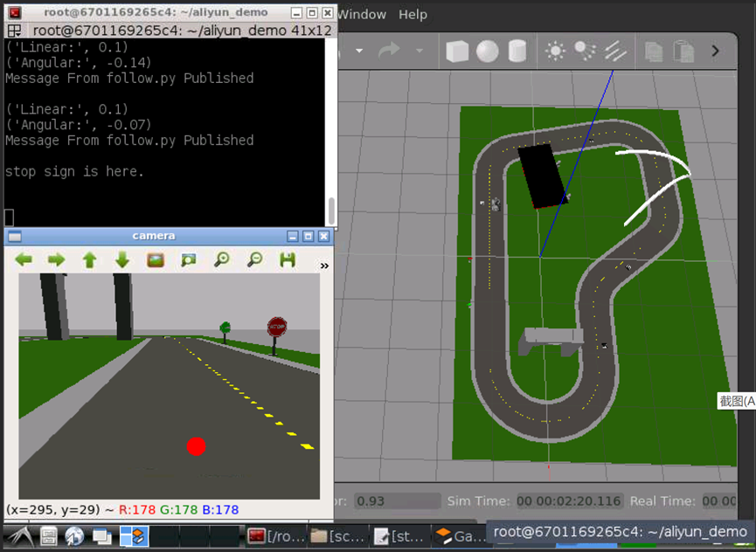Save the camera image with the disk icon
This screenshot has height=552, width=756.
pos(288,259)
